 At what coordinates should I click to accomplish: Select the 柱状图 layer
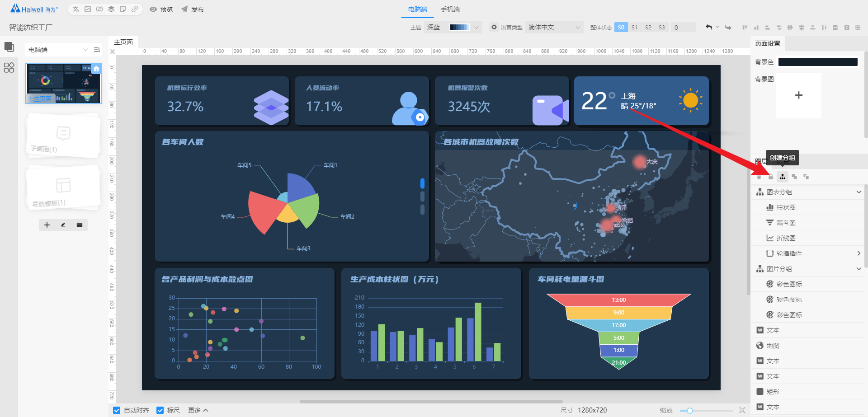(807, 207)
